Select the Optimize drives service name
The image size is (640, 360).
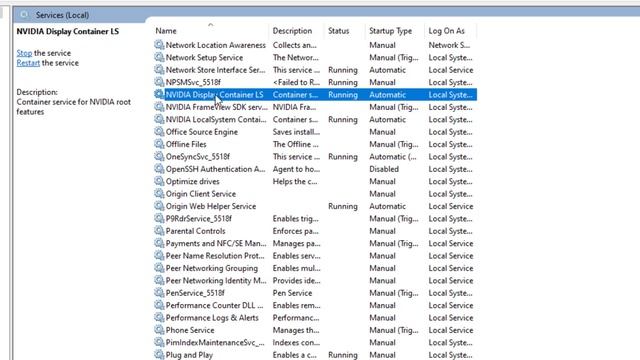[x=192, y=182]
